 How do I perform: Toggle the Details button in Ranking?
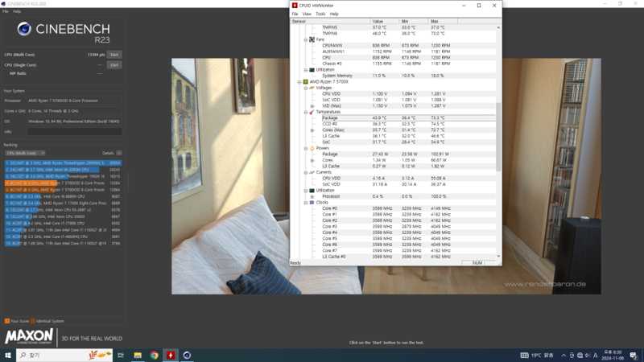[x=118, y=153]
